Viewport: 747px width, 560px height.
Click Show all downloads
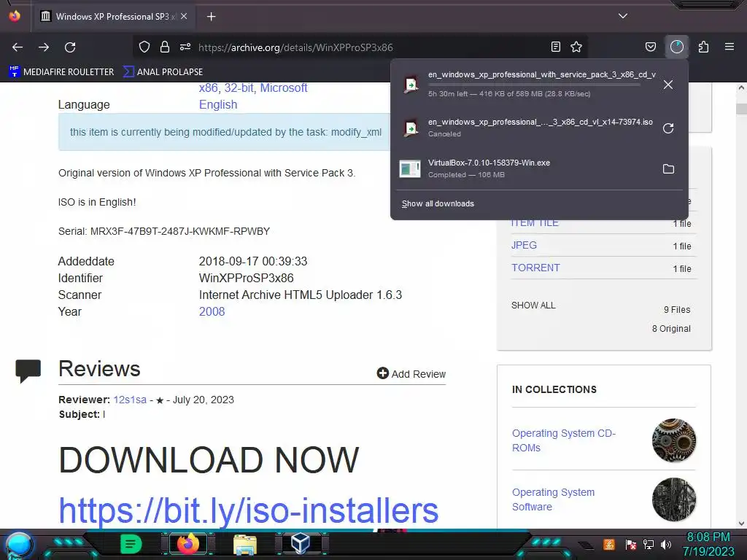438,204
